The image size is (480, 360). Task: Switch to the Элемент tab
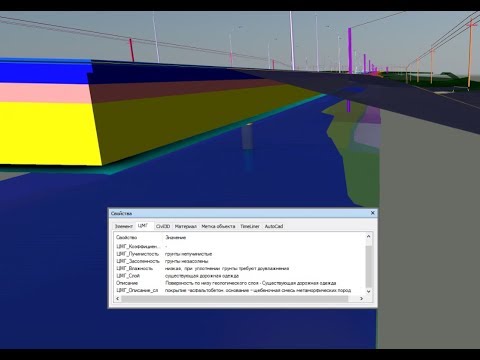click(x=124, y=226)
